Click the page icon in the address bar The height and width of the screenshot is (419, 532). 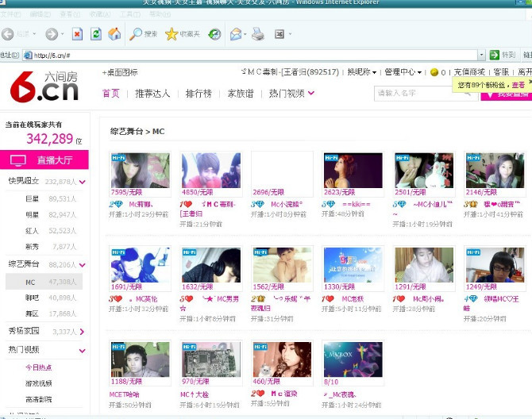click(28, 55)
